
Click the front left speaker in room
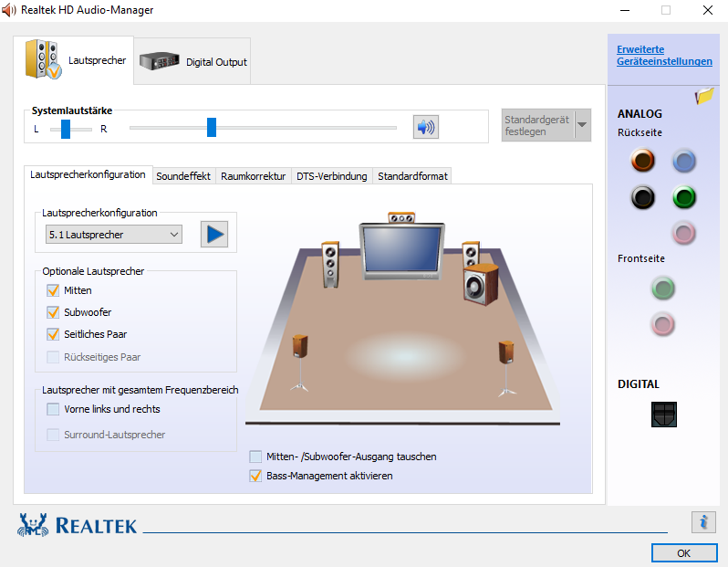(x=330, y=265)
